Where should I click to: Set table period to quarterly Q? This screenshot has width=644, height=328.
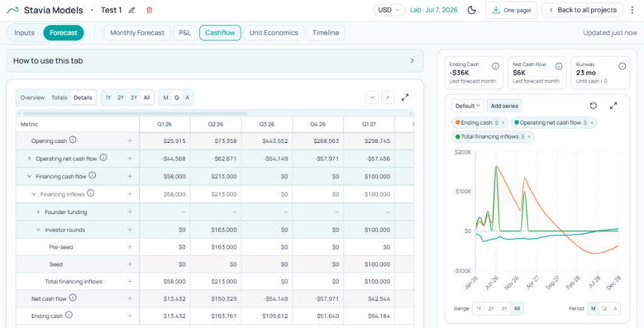pyautogui.click(x=177, y=98)
